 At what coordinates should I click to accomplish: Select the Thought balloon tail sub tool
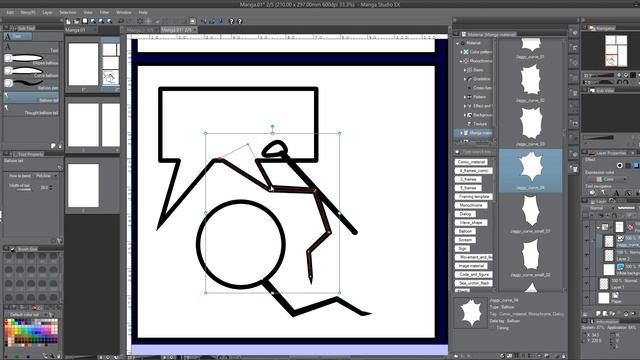pos(32,109)
